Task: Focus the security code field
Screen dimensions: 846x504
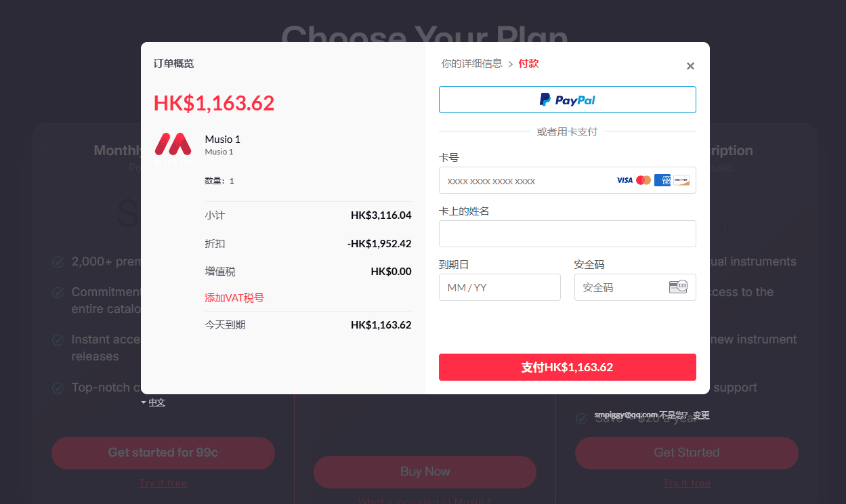Action: click(635, 287)
